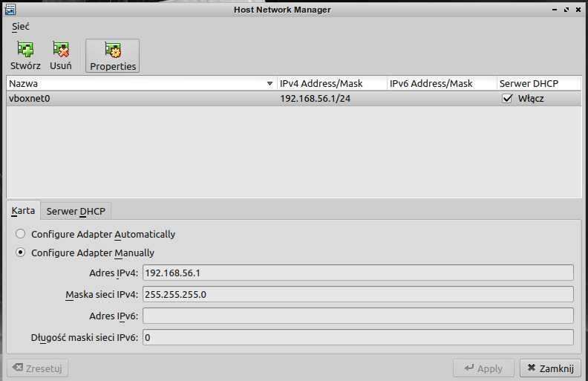Viewport: 588px width, 381px height.
Task: Click the Nazwa column header
Action: (x=142, y=83)
